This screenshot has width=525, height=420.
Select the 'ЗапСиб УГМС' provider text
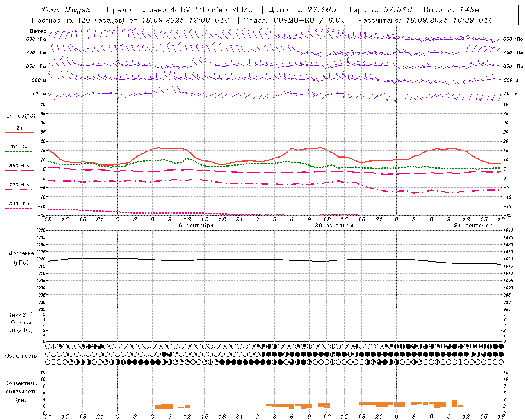tap(226, 10)
